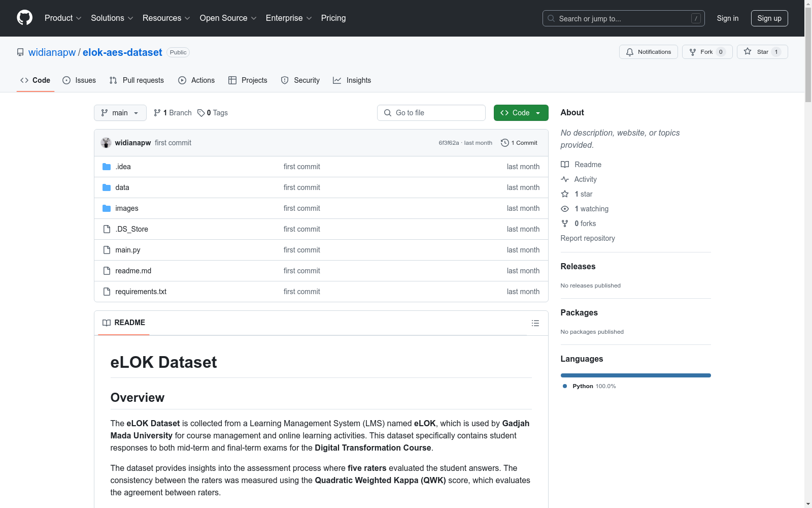Expand the Resources menu
The height and width of the screenshot is (508, 812).
[x=166, y=18]
